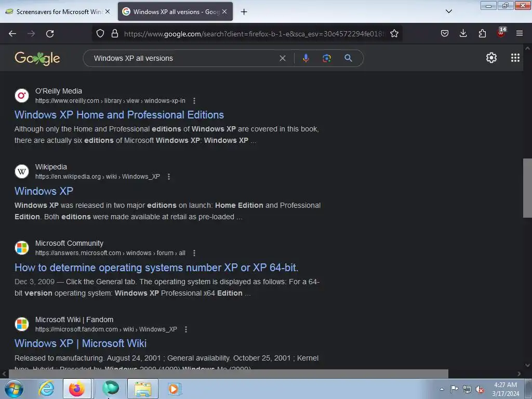Screen dimensions: 532x399
Task: Open the tracking protection shield icon
Action: [x=100, y=34]
